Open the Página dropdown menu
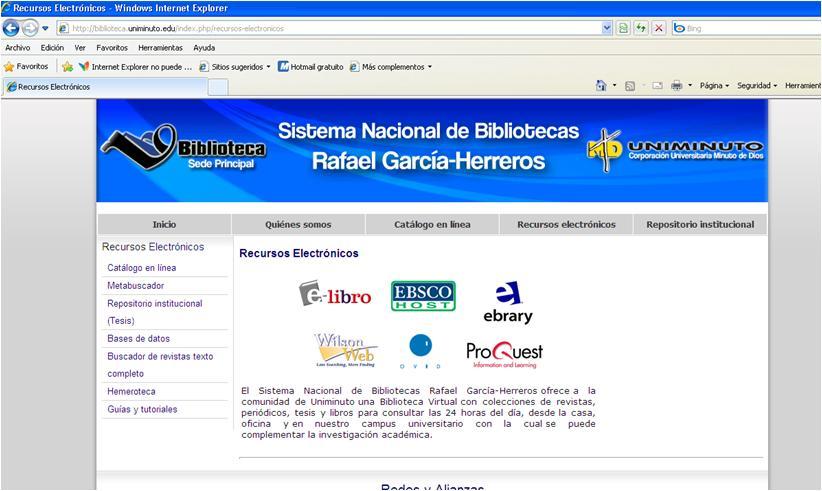822x491 pixels. click(x=715, y=85)
